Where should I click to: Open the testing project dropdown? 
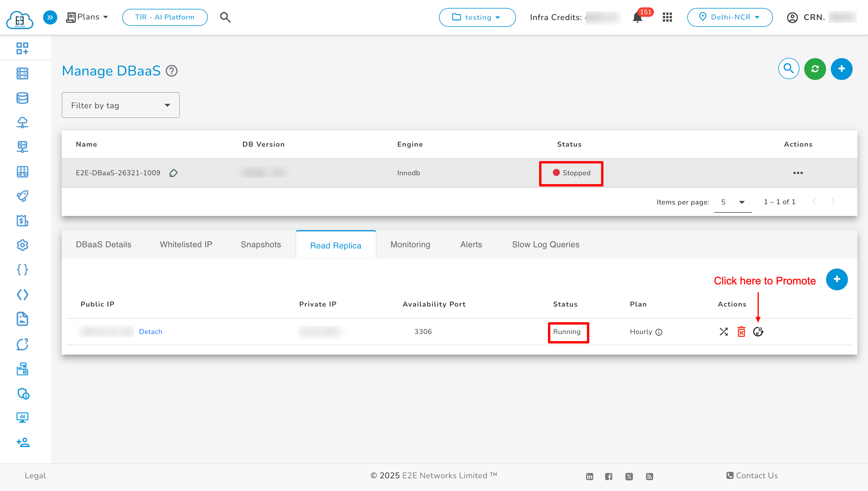477,17
